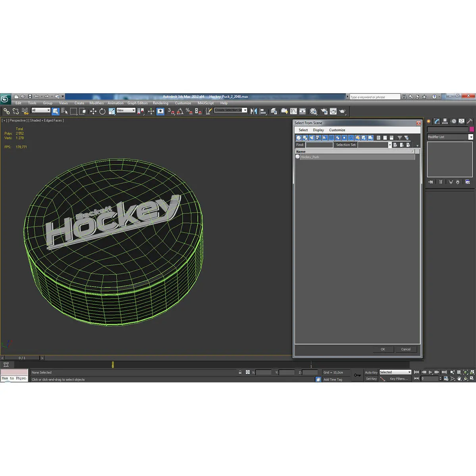The height and width of the screenshot is (476, 476).
Task: Click the Unlink Selection tool
Action: (x=16, y=111)
